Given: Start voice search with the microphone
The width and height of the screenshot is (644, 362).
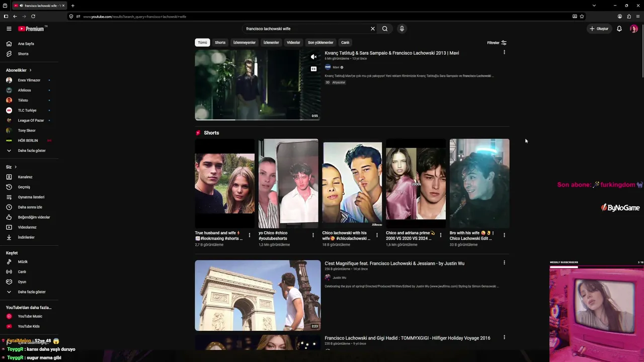Looking at the screenshot, I should pyautogui.click(x=401, y=29).
